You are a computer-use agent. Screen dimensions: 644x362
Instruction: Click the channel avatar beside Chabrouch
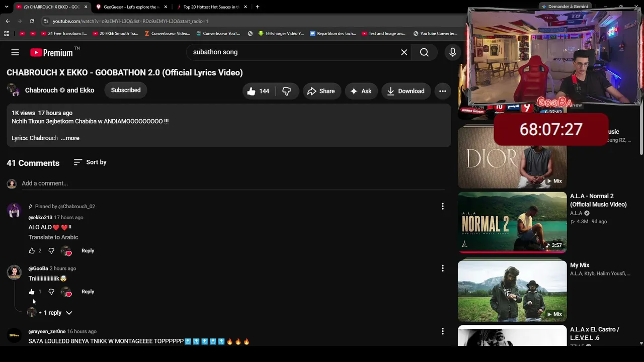(13, 90)
